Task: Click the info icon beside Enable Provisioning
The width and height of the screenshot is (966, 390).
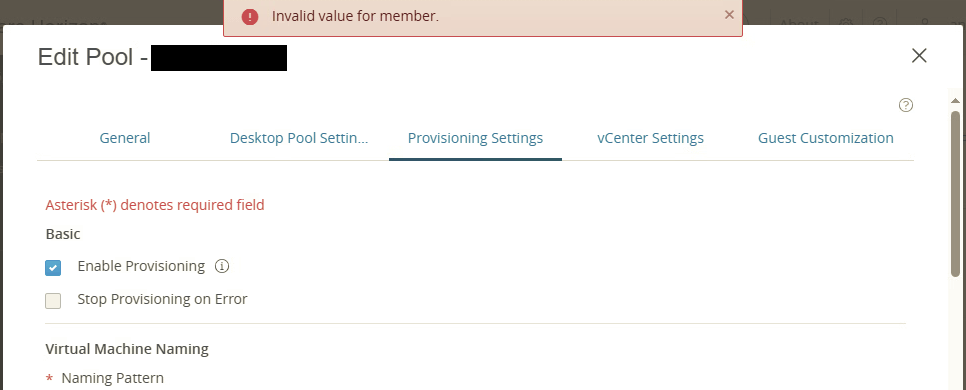Action: [222, 266]
